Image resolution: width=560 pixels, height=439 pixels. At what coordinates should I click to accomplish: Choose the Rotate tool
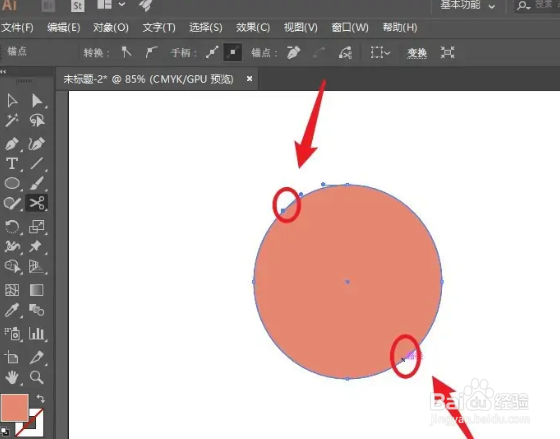coord(12,226)
